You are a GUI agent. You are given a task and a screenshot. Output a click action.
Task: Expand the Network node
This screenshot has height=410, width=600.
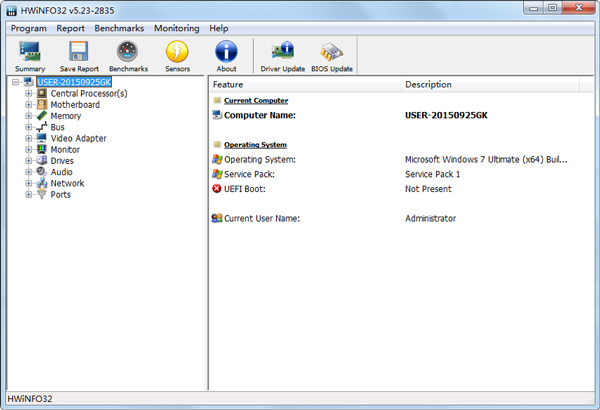click(x=29, y=183)
